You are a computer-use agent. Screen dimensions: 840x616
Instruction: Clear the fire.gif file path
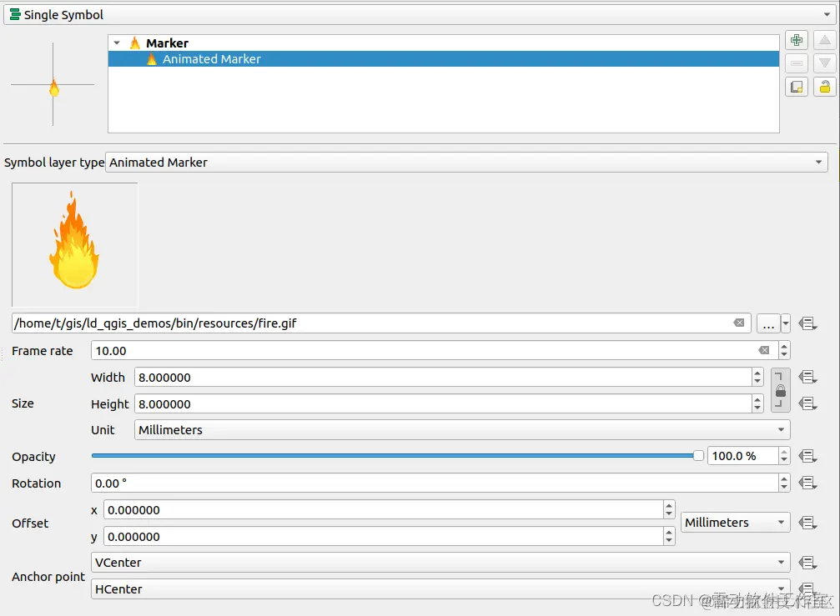tap(739, 323)
